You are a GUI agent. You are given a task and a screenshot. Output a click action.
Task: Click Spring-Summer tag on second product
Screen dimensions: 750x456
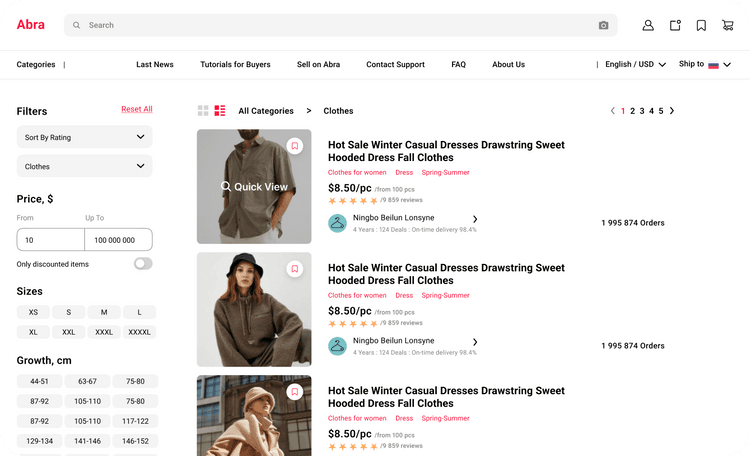point(445,295)
